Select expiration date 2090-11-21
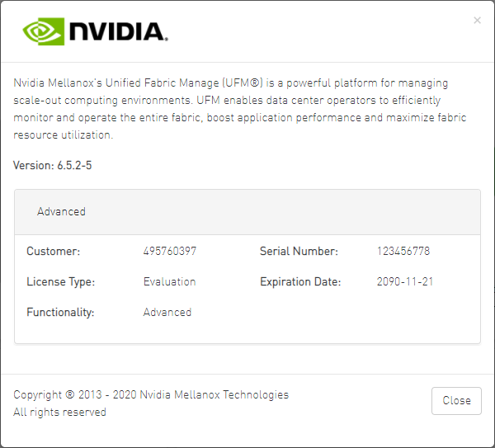Viewport: 495px width, 448px height. pyautogui.click(x=405, y=282)
